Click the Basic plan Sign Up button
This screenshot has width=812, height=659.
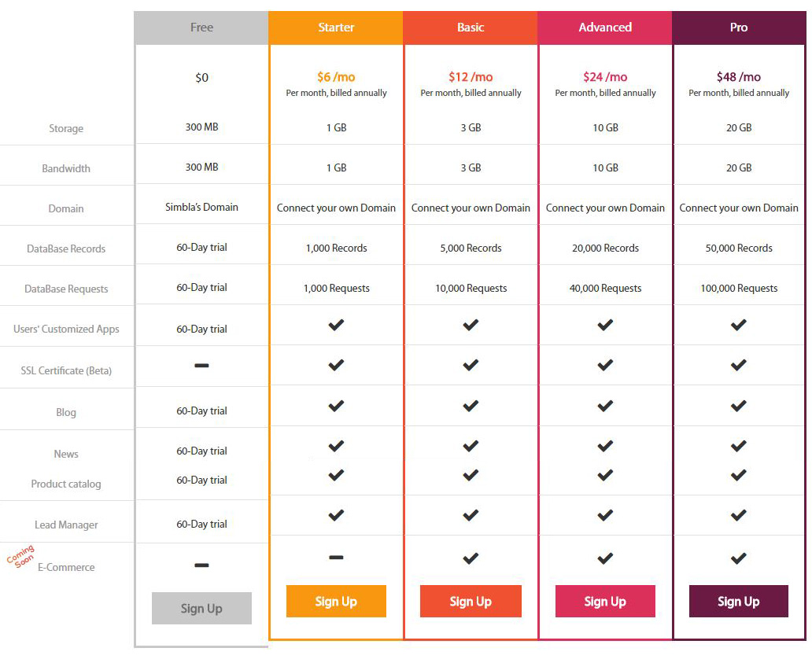pyautogui.click(x=471, y=601)
